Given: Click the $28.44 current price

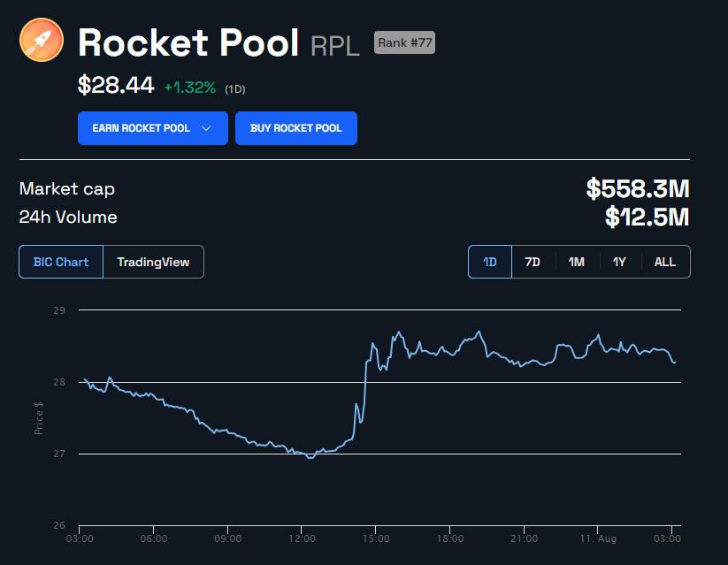Looking at the screenshot, I should tap(116, 85).
